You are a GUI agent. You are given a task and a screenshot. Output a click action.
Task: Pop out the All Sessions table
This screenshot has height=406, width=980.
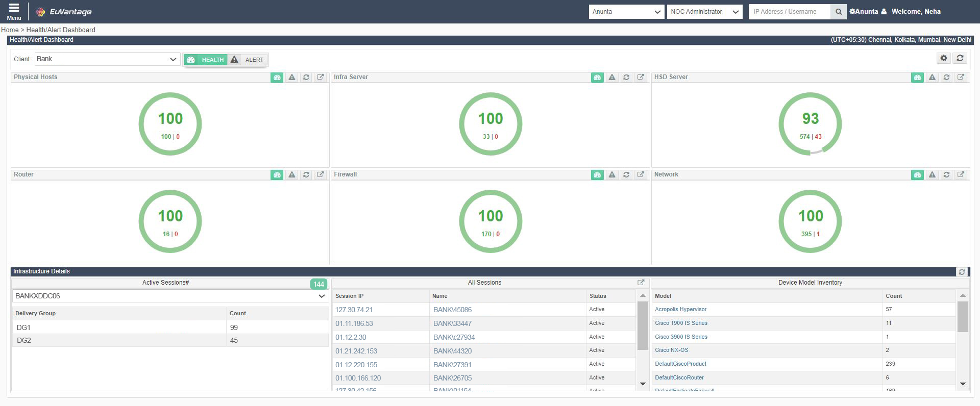(641, 283)
